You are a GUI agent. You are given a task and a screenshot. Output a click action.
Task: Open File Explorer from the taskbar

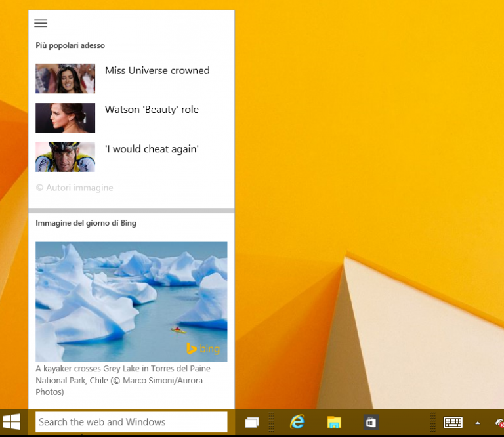click(334, 422)
